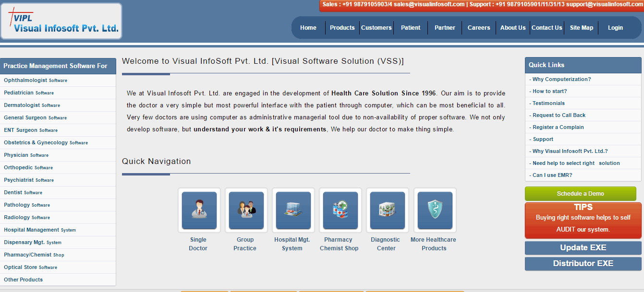Click the VIPL Visual Infosoft logo
The width and height of the screenshot is (644, 292).
point(61,21)
